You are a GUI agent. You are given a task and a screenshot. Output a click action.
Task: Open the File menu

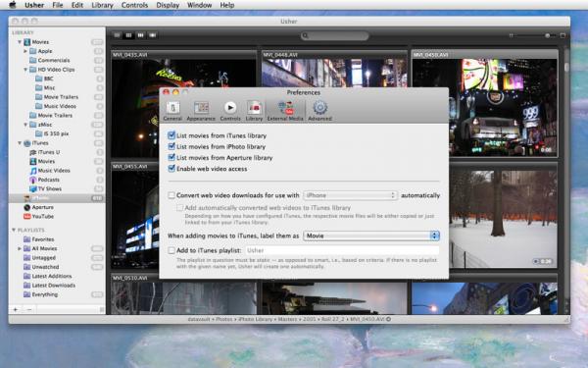pos(58,5)
